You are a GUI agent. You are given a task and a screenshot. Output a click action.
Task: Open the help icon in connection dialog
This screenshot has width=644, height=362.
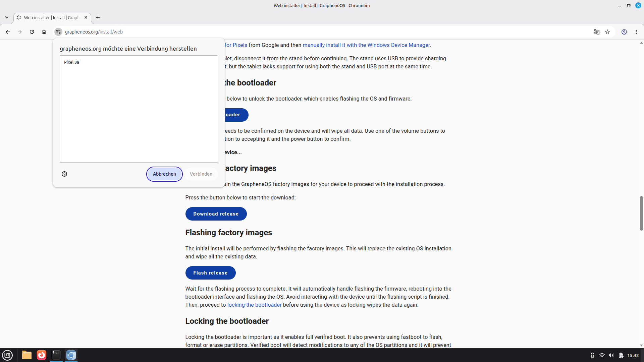[64, 174]
